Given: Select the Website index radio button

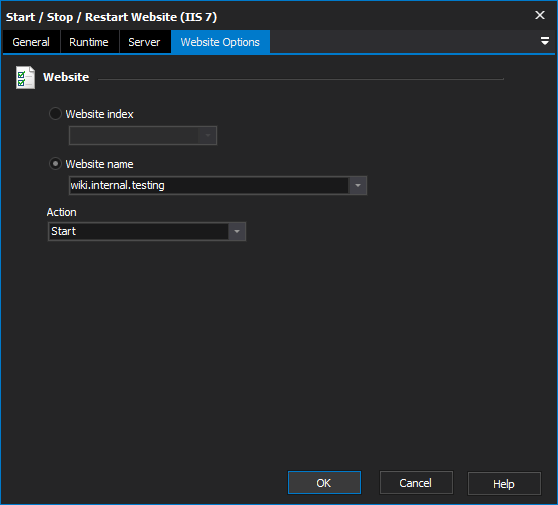Looking at the screenshot, I should [x=55, y=114].
